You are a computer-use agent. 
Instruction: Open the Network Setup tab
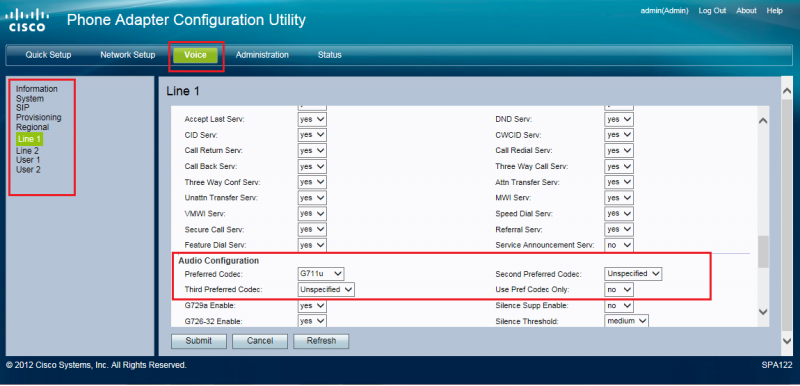tap(128, 55)
